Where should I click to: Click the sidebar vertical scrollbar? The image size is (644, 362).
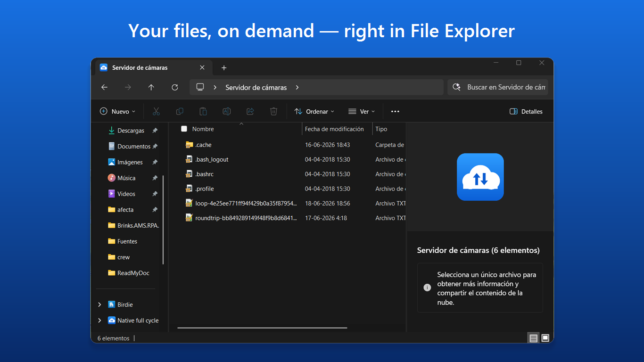163,220
